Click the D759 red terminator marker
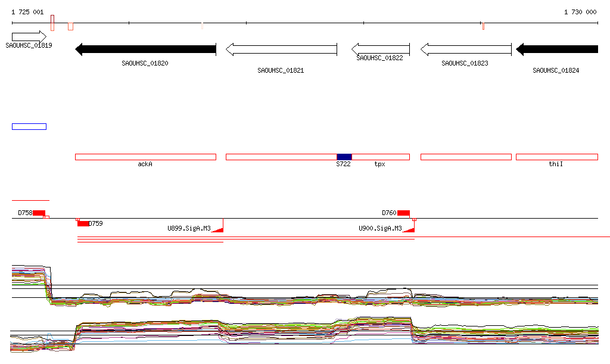The width and height of the screenshot is (610, 364). [x=83, y=223]
